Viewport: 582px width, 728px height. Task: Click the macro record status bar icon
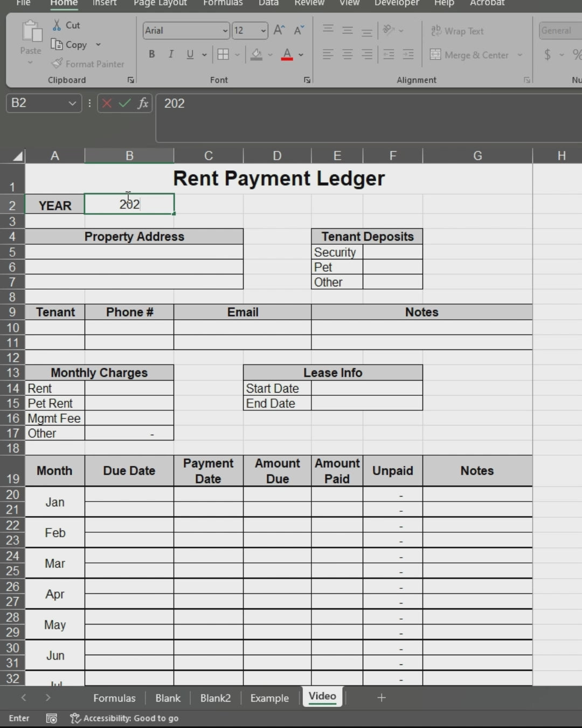click(51, 718)
